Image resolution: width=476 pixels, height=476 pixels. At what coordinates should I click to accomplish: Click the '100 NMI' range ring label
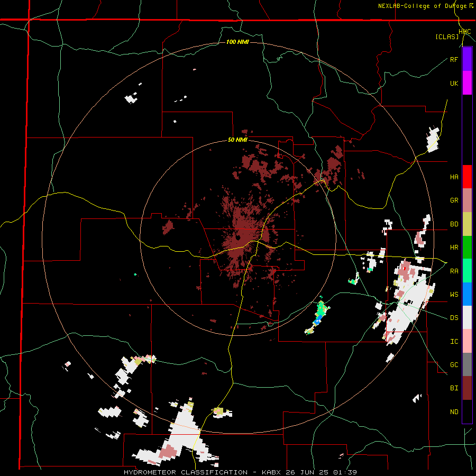[237, 42]
